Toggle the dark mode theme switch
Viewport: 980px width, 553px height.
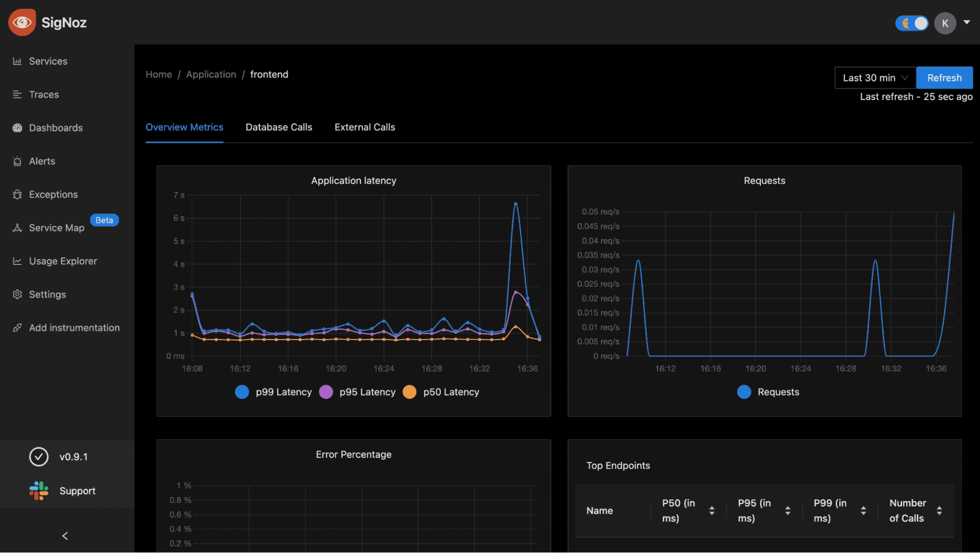pyautogui.click(x=911, y=23)
